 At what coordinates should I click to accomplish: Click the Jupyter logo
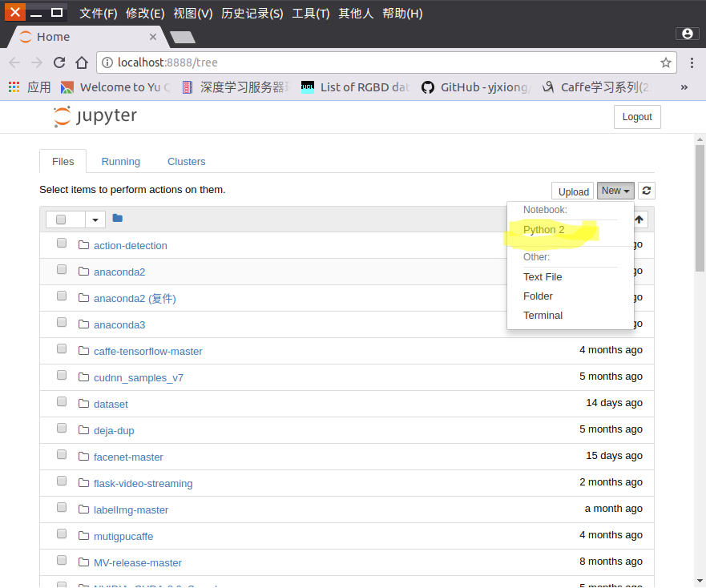[95, 116]
